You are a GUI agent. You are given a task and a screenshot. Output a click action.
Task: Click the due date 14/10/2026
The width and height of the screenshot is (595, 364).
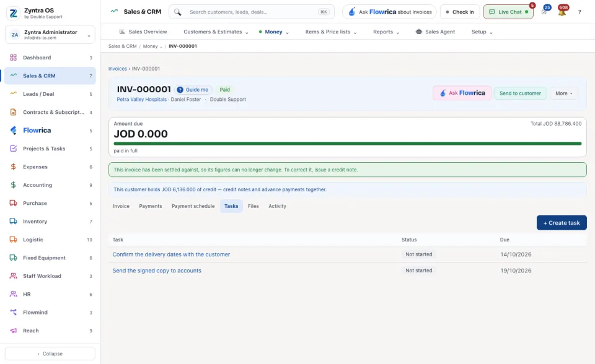pyautogui.click(x=516, y=254)
